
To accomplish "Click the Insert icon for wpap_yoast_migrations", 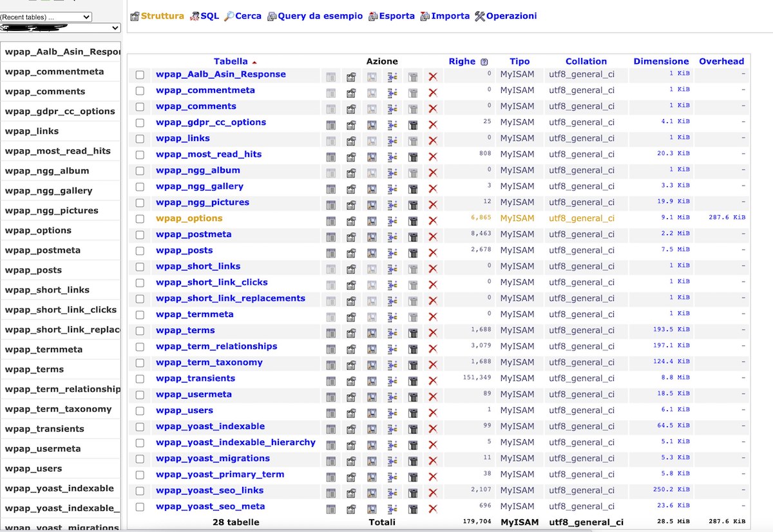I will [392, 461].
